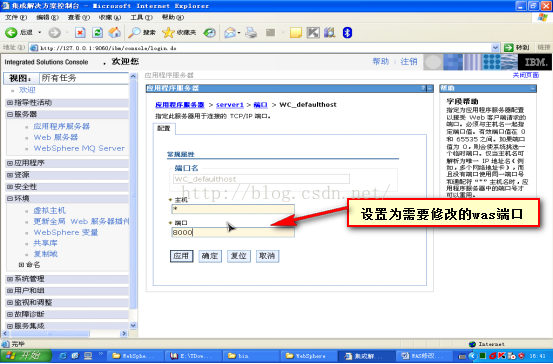This screenshot has width=553, height=364.
Task: Open 共享库 in the navigation tree
Action: tap(45, 243)
